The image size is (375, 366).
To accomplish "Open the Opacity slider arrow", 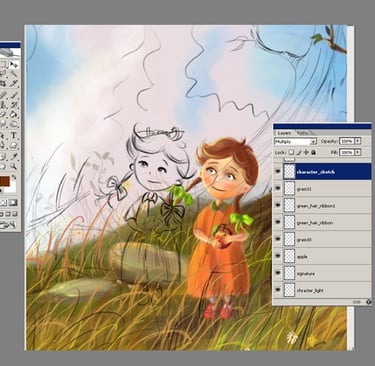I will tap(358, 141).
